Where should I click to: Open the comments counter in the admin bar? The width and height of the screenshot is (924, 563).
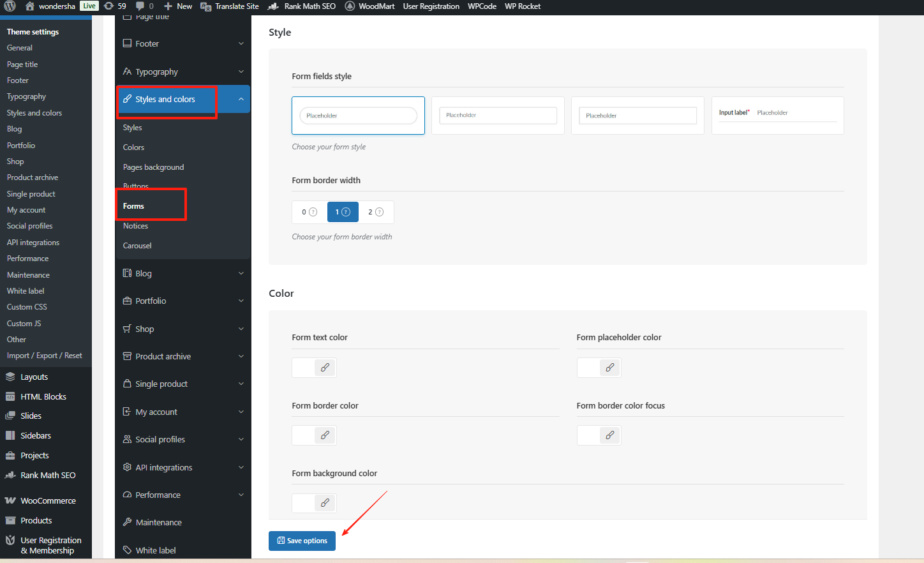point(142,6)
